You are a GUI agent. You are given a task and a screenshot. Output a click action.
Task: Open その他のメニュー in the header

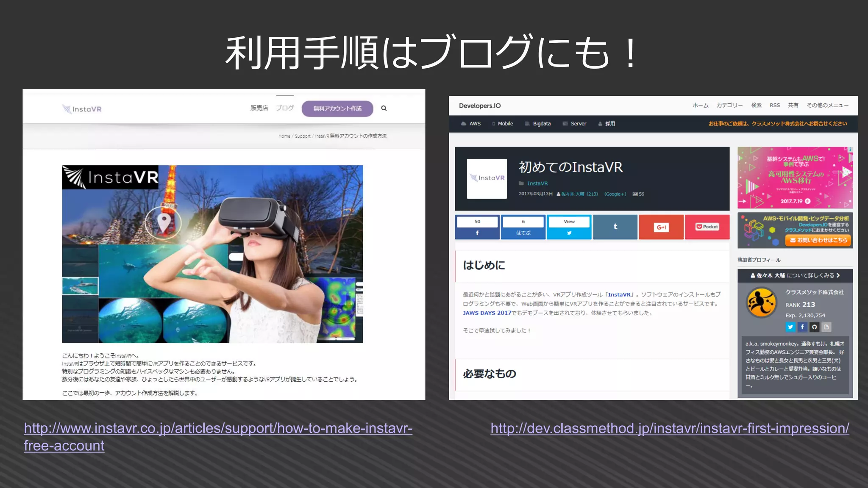[827, 105]
